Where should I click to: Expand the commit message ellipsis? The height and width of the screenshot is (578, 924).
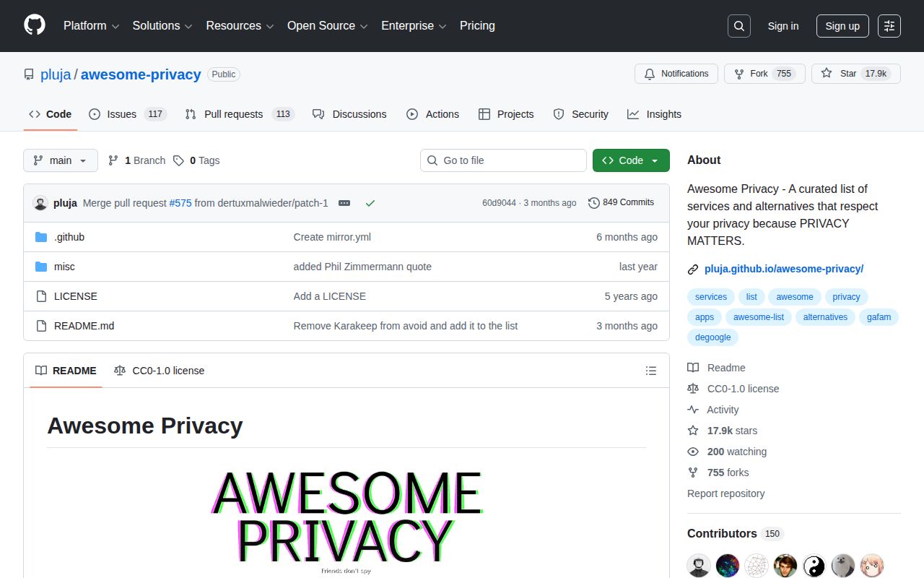pos(344,203)
